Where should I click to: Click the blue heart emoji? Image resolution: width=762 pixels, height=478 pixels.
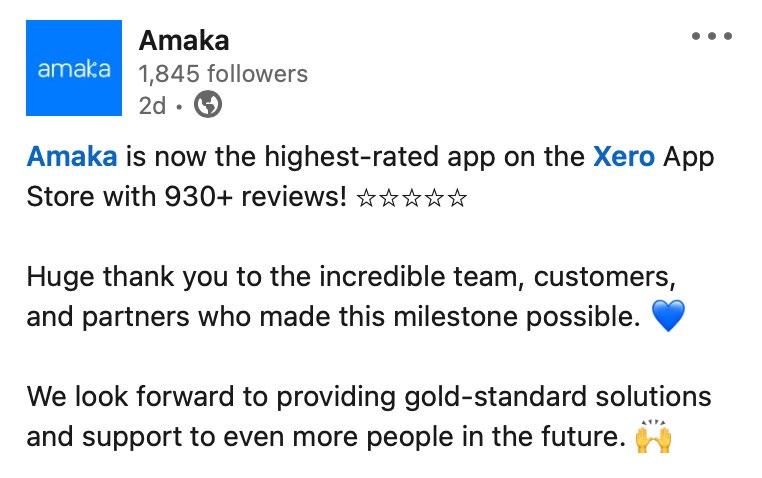pos(667,318)
